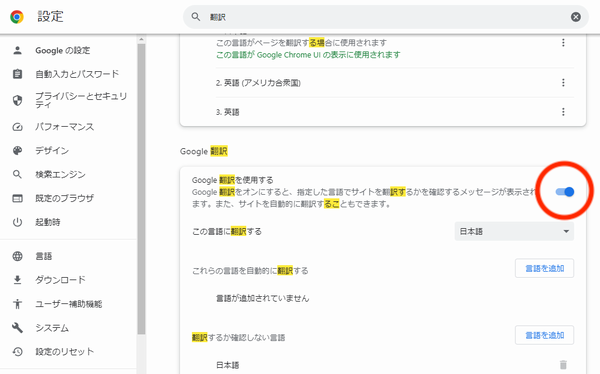This screenshot has height=374, width=600.
Task: Open システム settings
Action: point(52,328)
